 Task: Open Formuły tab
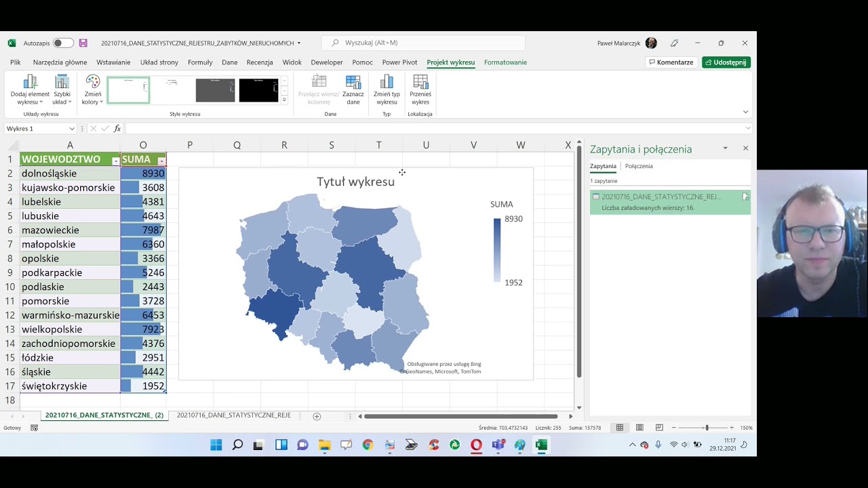200,62
